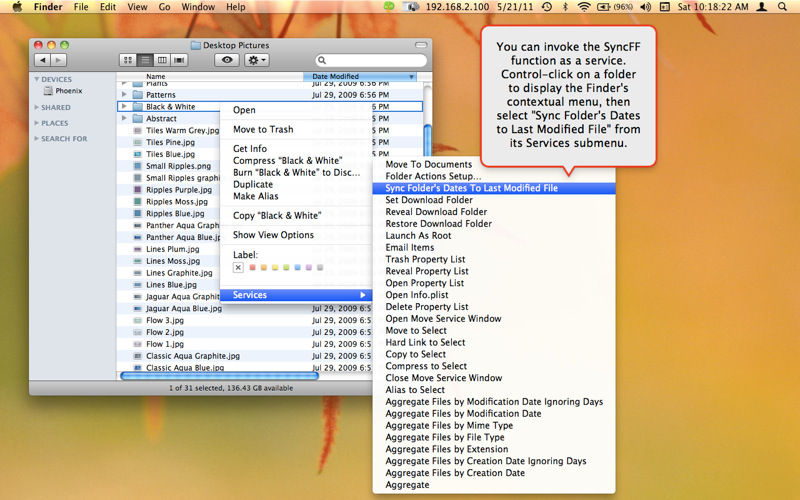Click the Apple menu logo
The width and height of the screenshot is (800, 500).
tap(17, 7)
